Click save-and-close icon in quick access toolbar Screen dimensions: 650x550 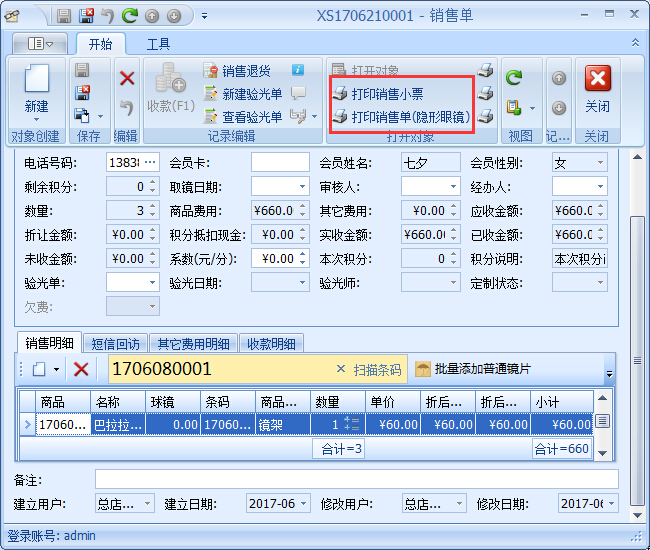coord(86,16)
